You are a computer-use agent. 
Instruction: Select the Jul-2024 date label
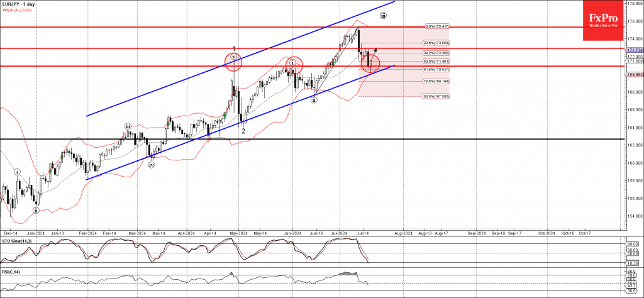(340, 233)
